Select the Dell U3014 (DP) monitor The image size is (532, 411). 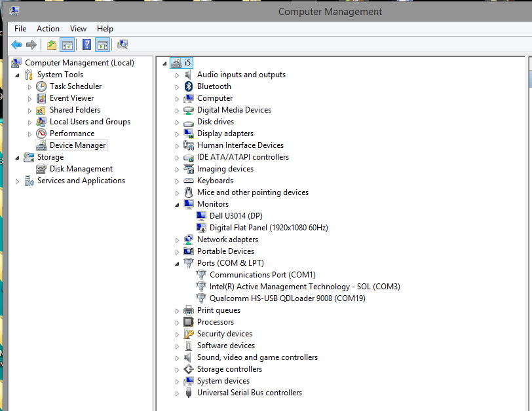[236, 216]
